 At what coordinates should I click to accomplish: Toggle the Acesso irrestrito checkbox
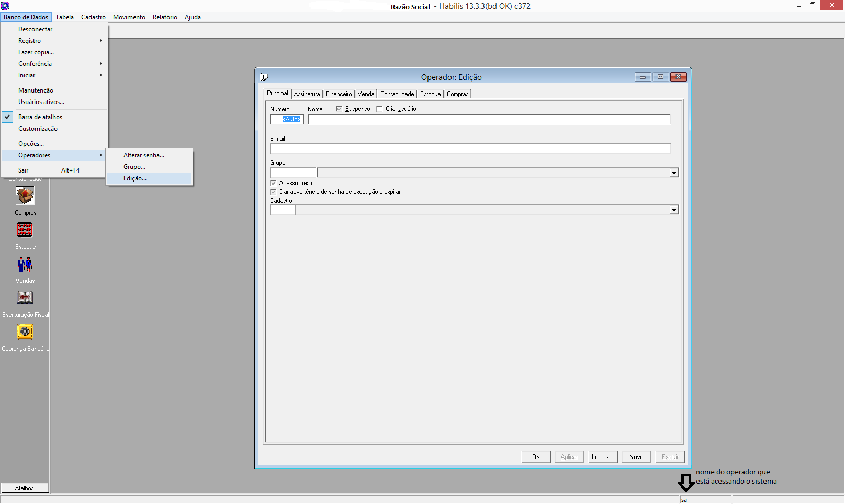click(x=273, y=183)
